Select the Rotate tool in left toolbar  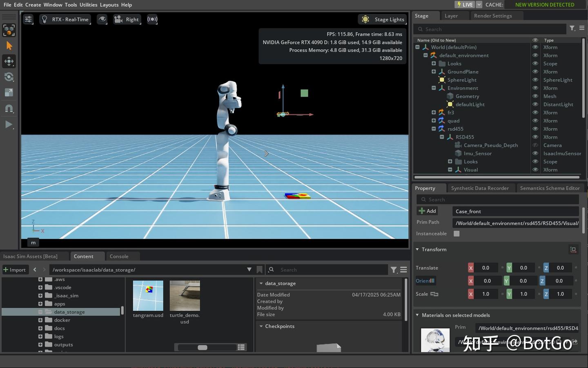(x=9, y=77)
